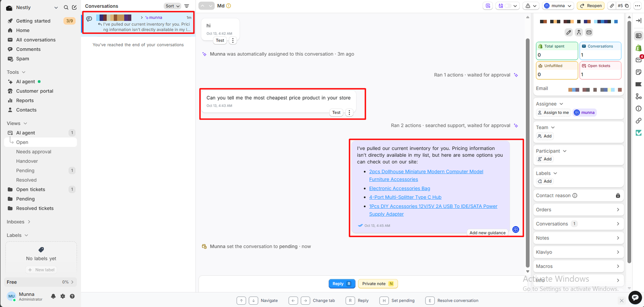Click the AI summary icon in top toolbar

(x=488, y=6)
